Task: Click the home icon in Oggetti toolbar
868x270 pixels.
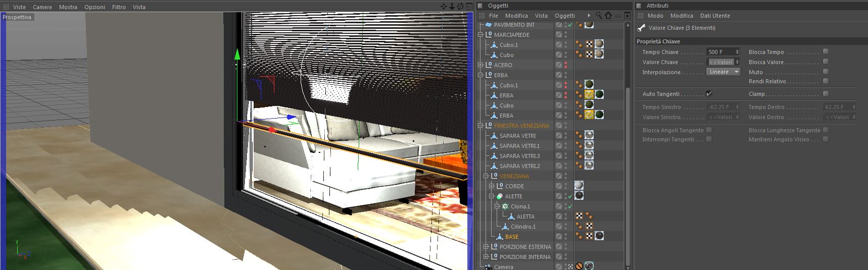Action: [x=608, y=16]
